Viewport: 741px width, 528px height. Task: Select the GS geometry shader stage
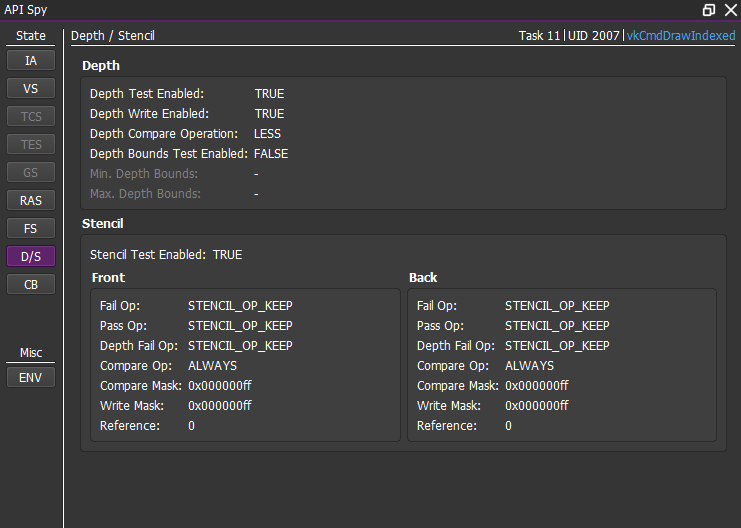[31, 173]
